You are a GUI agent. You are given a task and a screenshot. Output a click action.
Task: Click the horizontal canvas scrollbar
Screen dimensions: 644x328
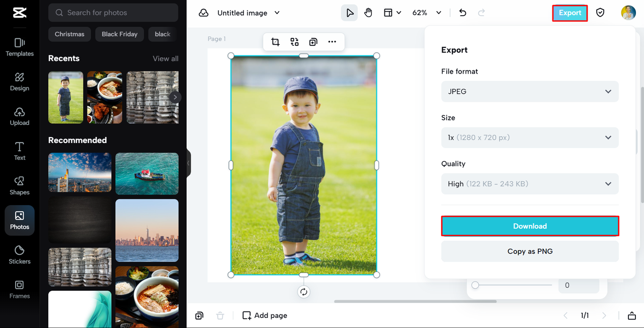(x=415, y=301)
